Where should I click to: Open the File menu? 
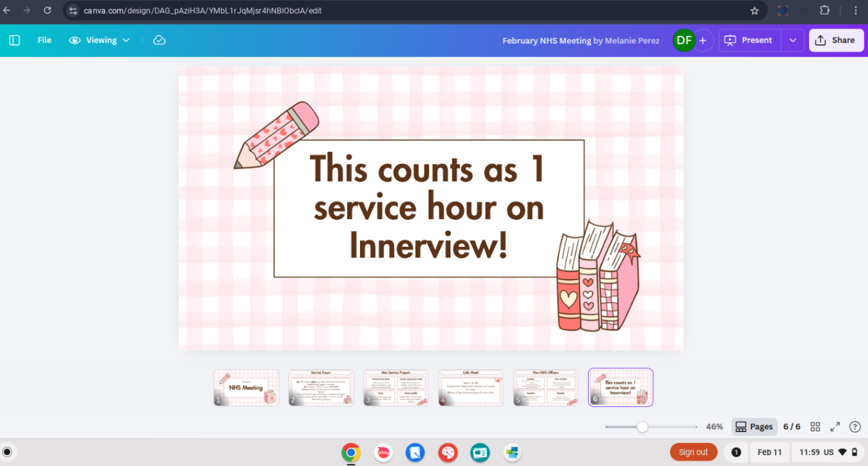[x=45, y=40]
